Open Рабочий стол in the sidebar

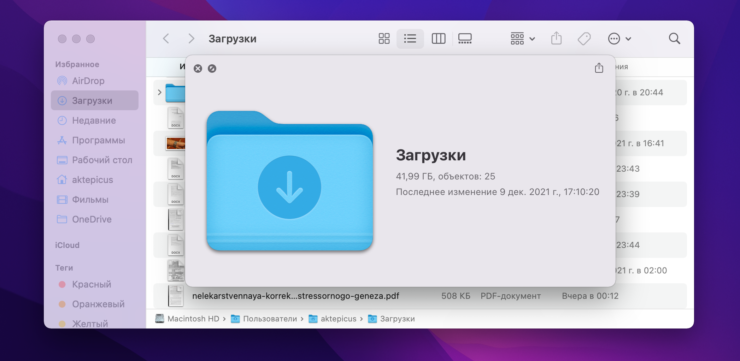point(94,160)
